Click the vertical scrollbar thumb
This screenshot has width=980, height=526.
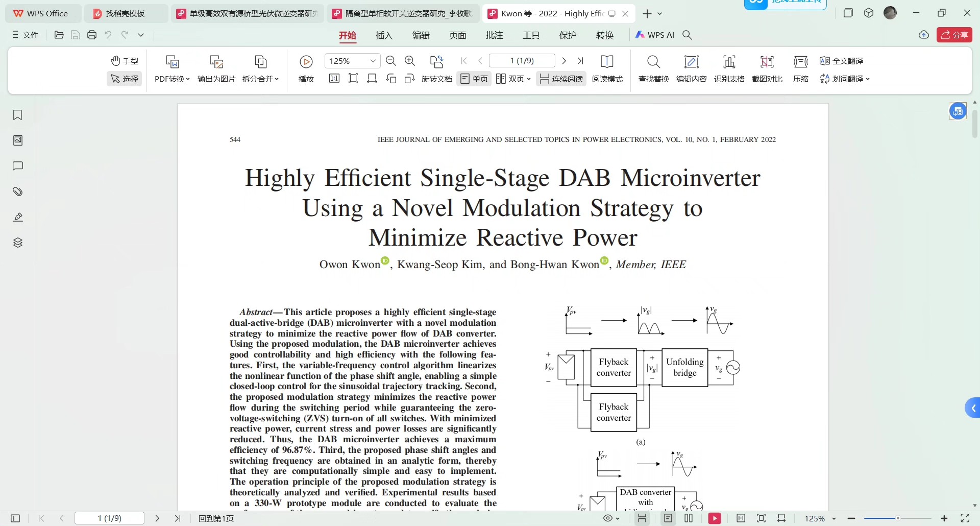click(x=975, y=123)
